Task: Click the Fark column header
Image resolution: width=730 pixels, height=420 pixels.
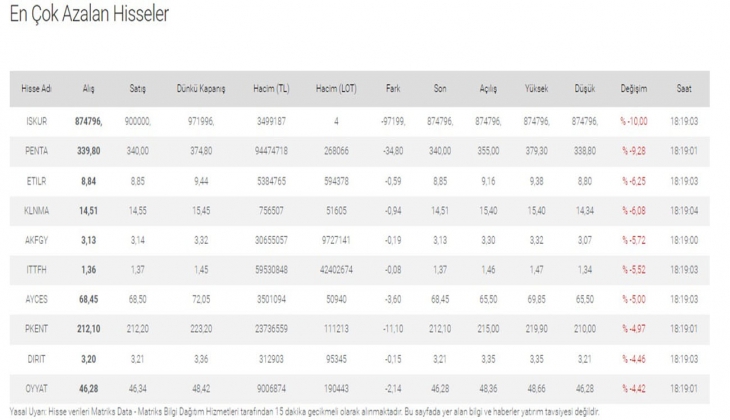Action: click(393, 88)
